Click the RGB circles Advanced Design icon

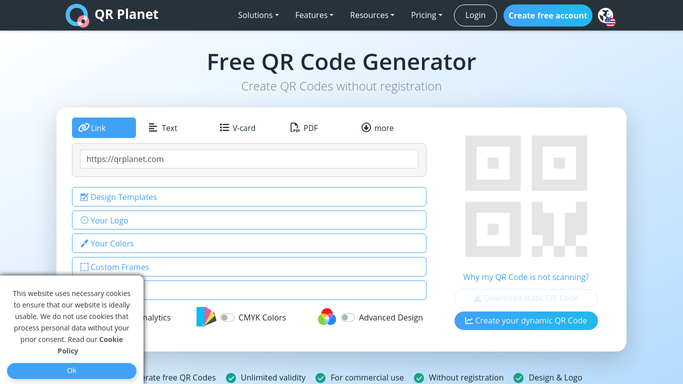coord(327,317)
